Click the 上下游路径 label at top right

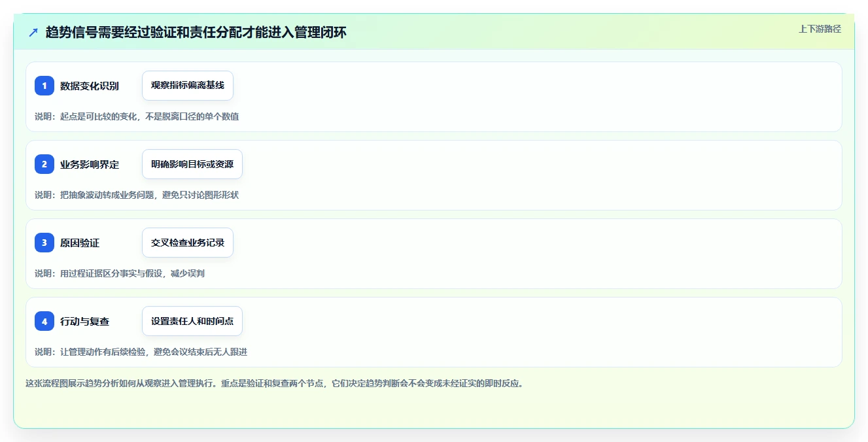point(820,29)
